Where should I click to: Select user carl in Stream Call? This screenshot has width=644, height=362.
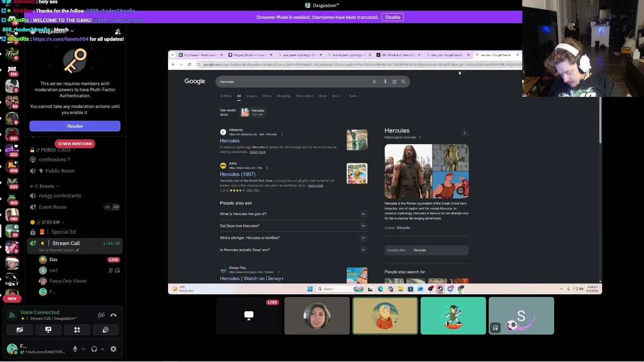pyautogui.click(x=53, y=270)
